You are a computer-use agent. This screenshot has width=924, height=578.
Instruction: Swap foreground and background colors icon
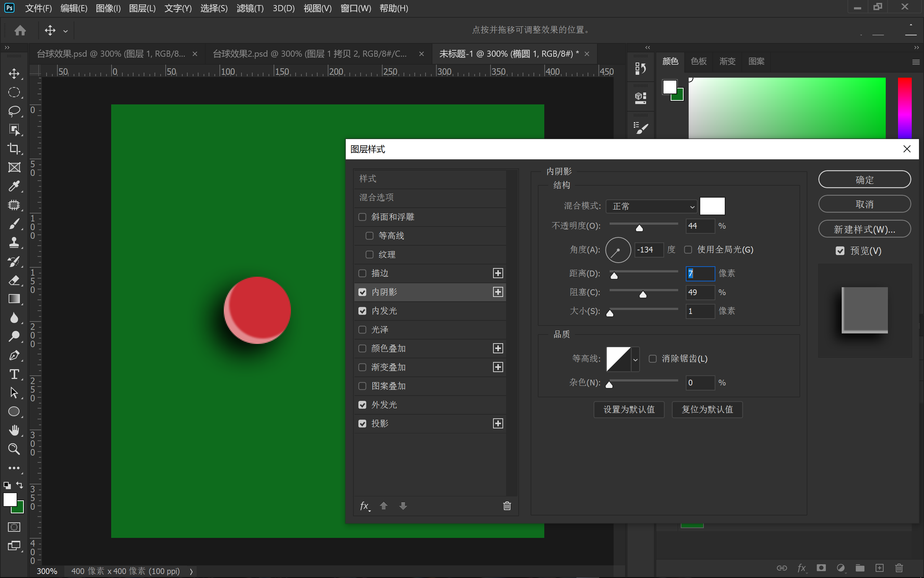coord(19,485)
